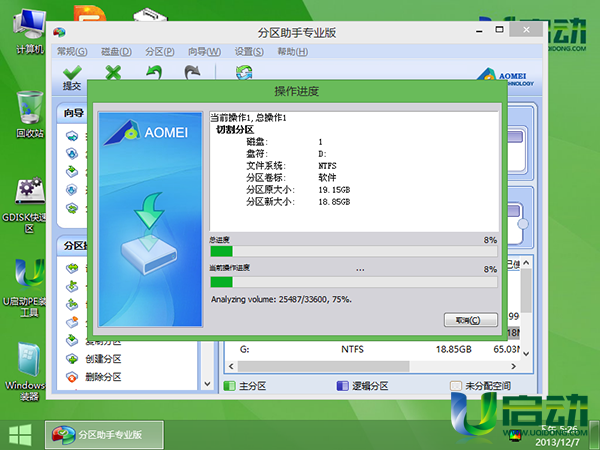
Task: Click the 分区原大小 19.15GB value
Action: [334, 190]
